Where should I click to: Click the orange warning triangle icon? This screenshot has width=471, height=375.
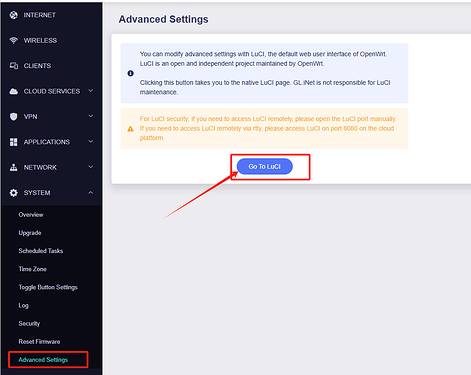131,129
